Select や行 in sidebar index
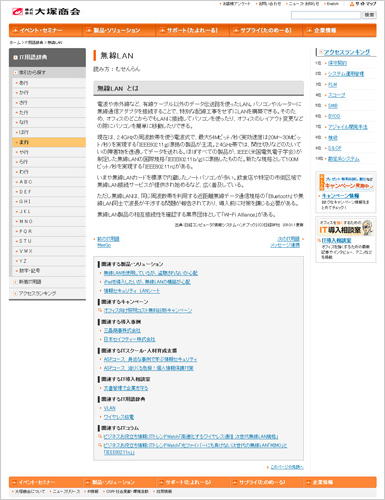Viewport: 385px width, 500px height. point(49,152)
